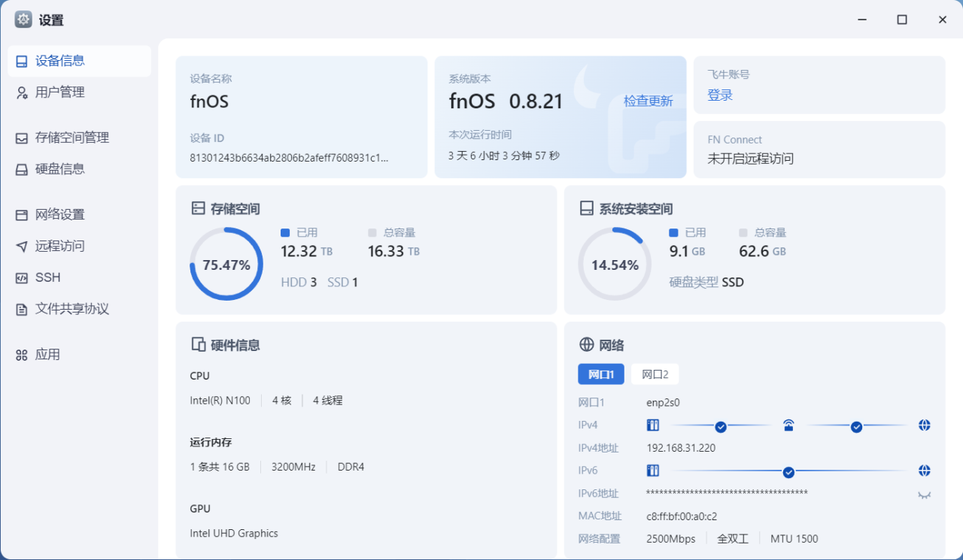Click the 应用 apps grid icon
This screenshot has height=560, width=963.
[x=22, y=356]
